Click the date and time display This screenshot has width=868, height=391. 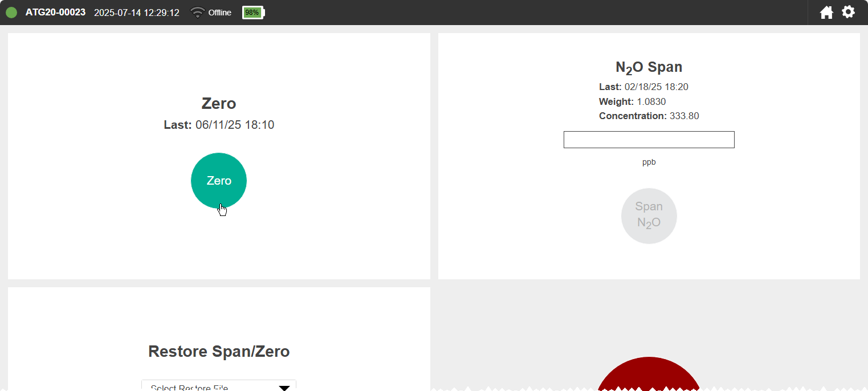(x=137, y=13)
